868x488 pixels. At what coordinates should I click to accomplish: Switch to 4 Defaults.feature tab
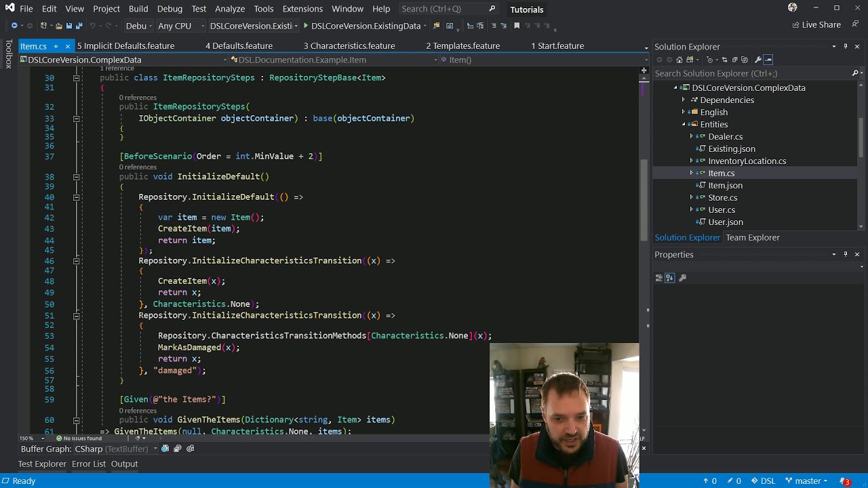click(x=239, y=45)
